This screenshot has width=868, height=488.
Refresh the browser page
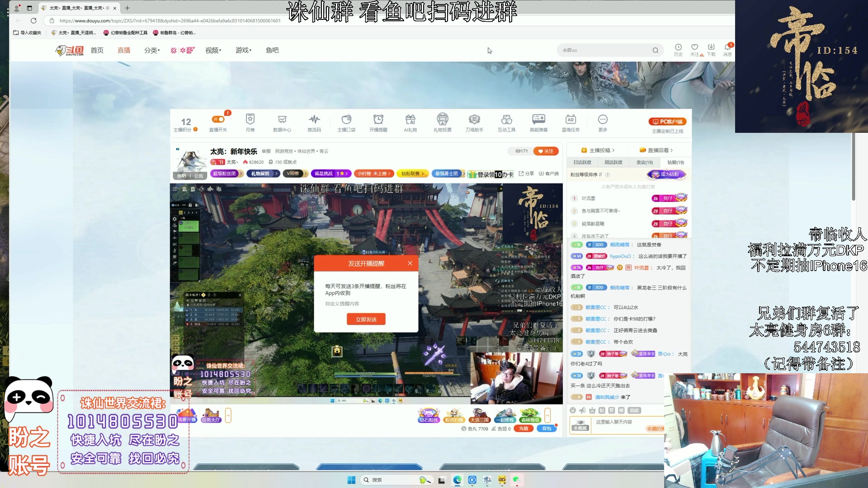pos(33,20)
